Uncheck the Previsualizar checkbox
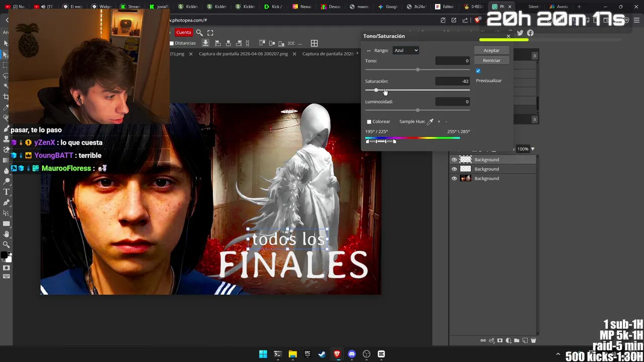Viewport: 644px width, 362px height. (x=478, y=71)
